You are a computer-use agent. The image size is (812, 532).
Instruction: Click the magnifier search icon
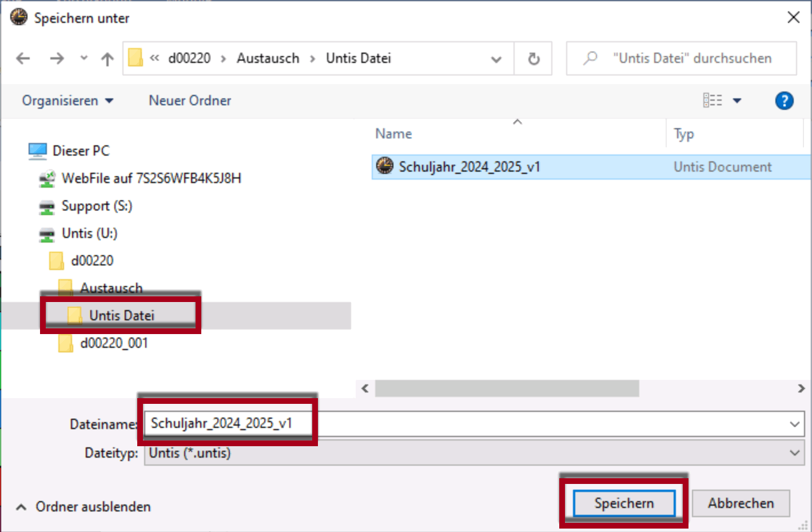point(590,58)
